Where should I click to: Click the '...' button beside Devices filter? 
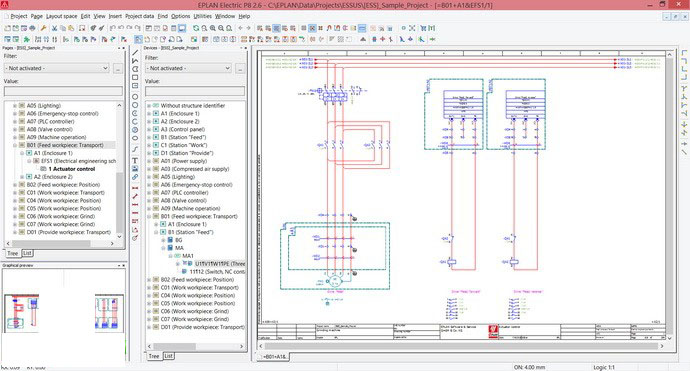tap(240, 68)
